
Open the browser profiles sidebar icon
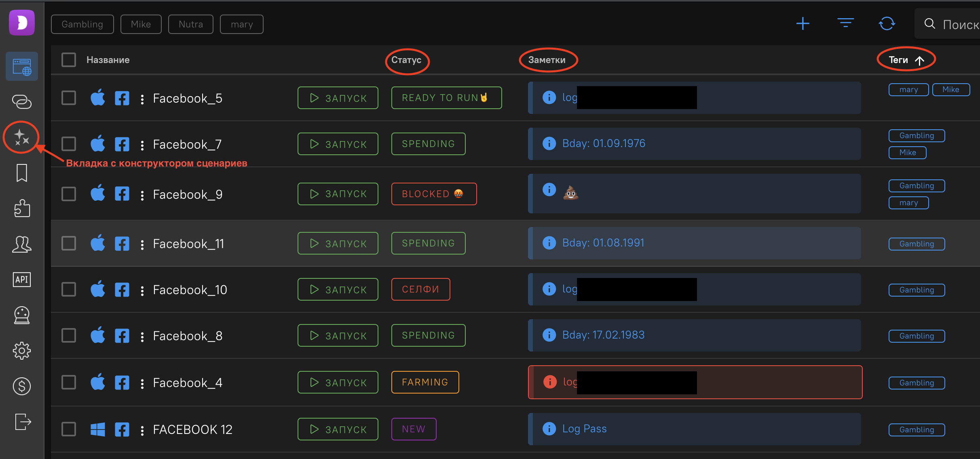22,66
